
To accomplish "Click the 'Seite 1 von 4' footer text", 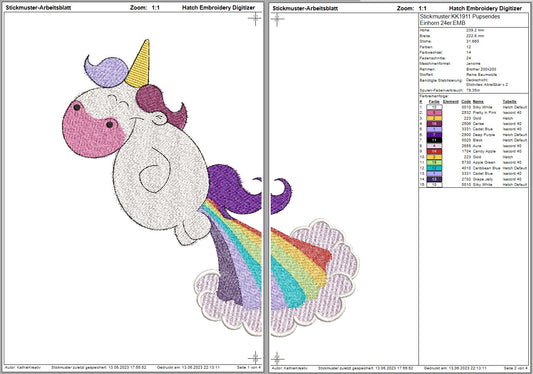I will (249, 368).
